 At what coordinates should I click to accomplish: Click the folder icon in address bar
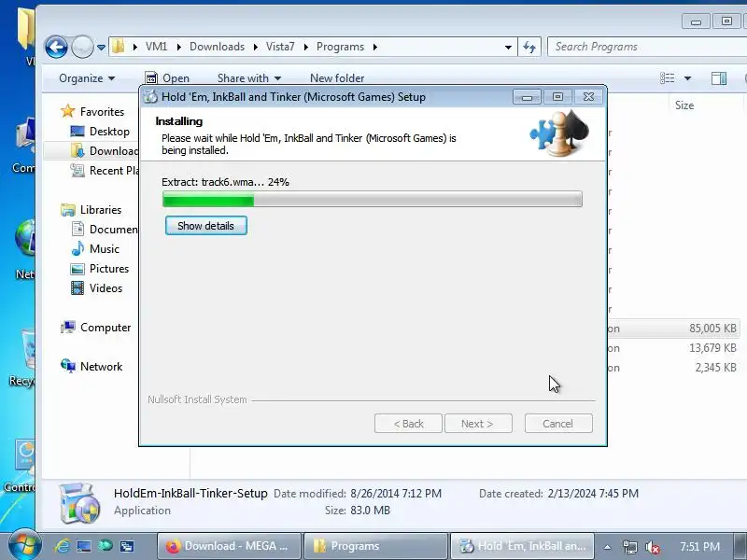(119, 47)
